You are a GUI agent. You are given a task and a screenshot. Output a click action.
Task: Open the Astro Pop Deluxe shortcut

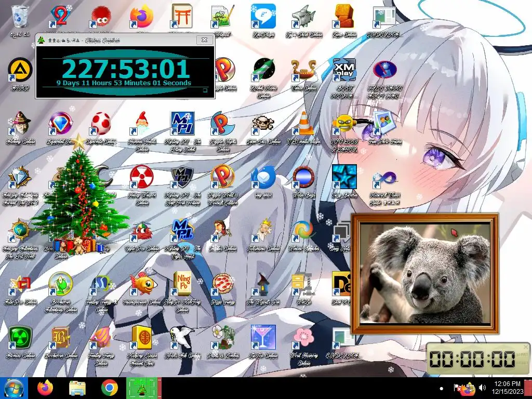tap(20, 284)
